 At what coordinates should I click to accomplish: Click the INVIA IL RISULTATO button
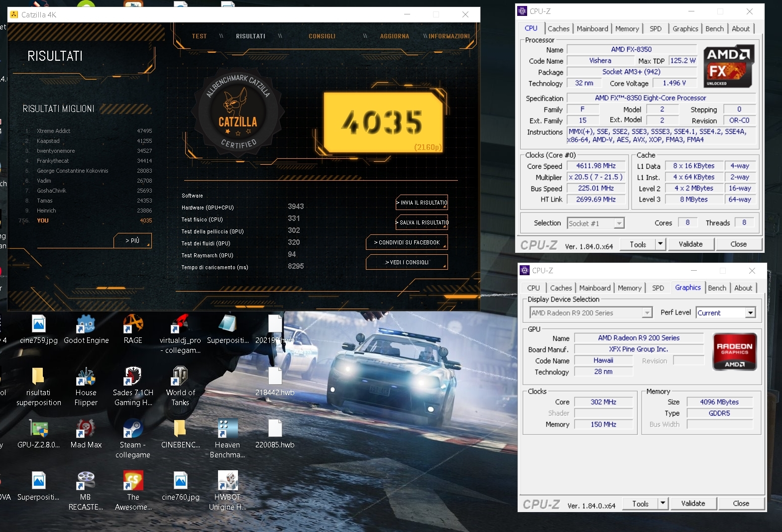point(422,203)
